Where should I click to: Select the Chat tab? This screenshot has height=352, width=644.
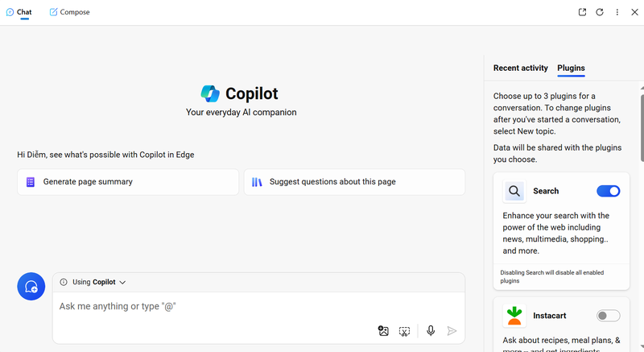(x=19, y=12)
